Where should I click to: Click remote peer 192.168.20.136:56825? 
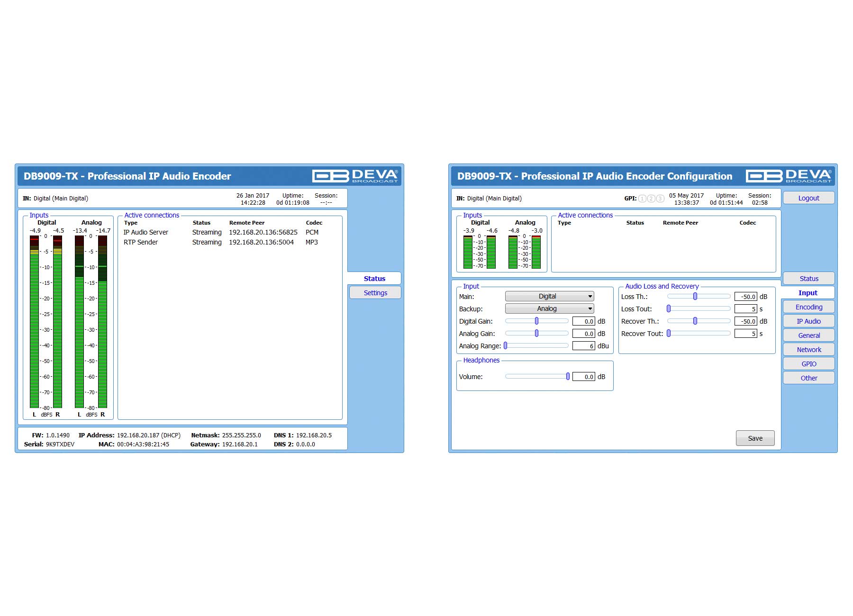pyautogui.click(x=263, y=232)
